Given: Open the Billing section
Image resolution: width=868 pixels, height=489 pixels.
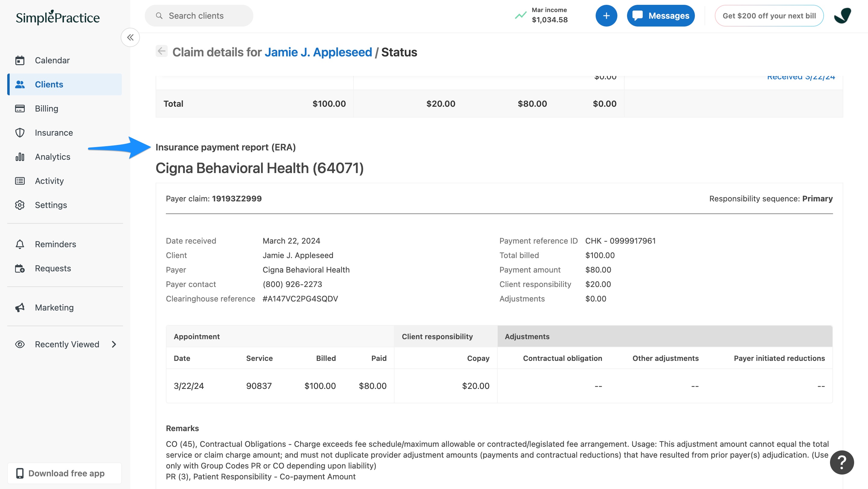Looking at the screenshot, I should (65, 109).
